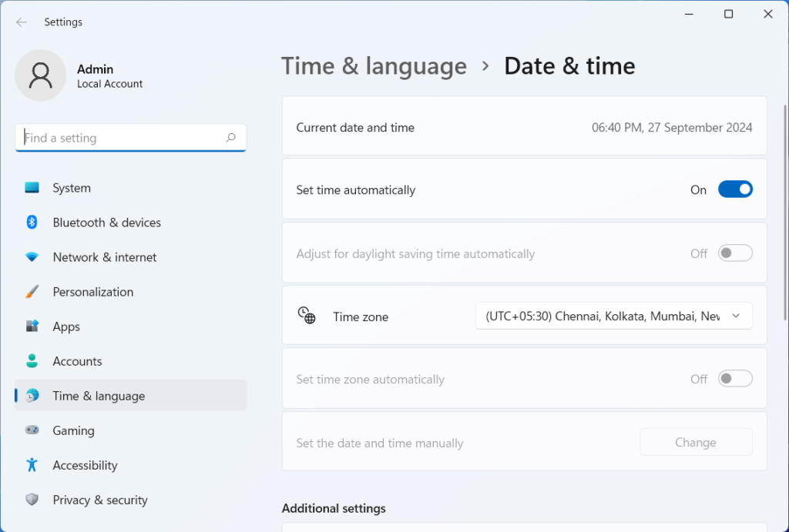
Task: Click the Apps icon in sidebar
Action: click(x=32, y=326)
